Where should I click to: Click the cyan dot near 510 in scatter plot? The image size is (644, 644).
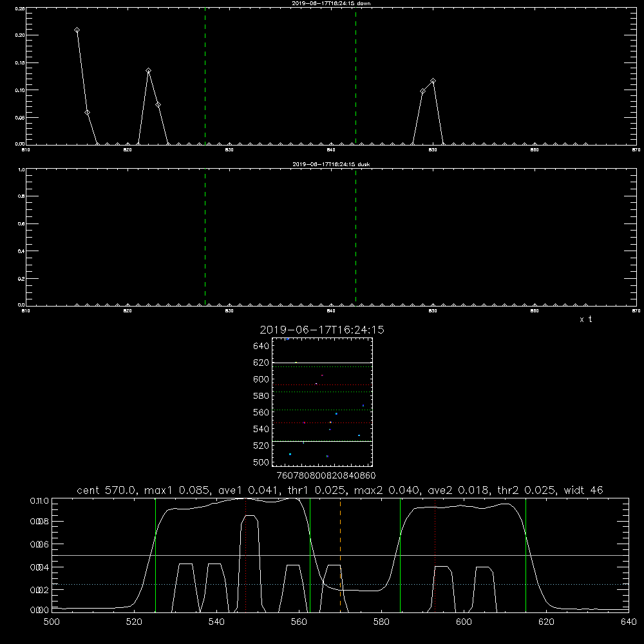pyautogui.click(x=290, y=454)
